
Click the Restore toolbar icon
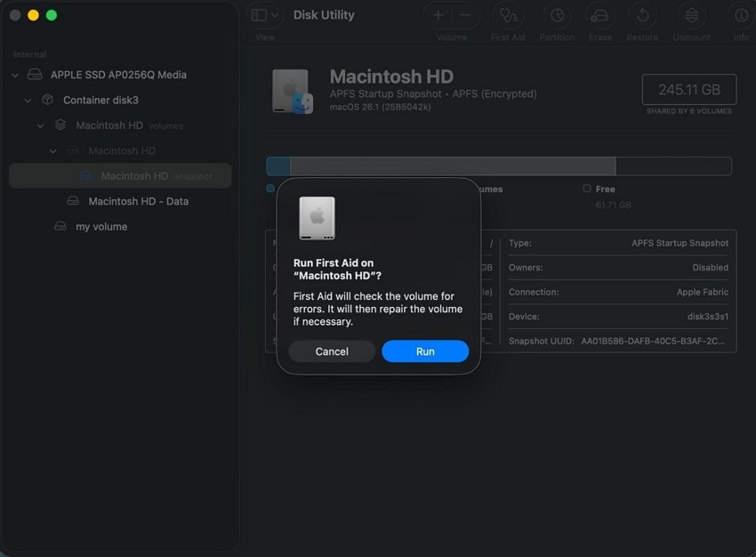pyautogui.click(x=642, y=15)
